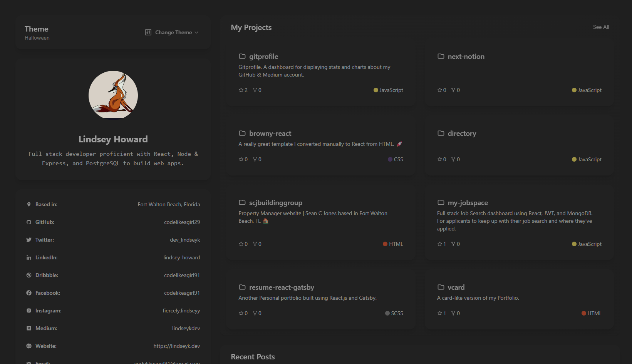Click the Dribbble icon

[x=29, y=275]
